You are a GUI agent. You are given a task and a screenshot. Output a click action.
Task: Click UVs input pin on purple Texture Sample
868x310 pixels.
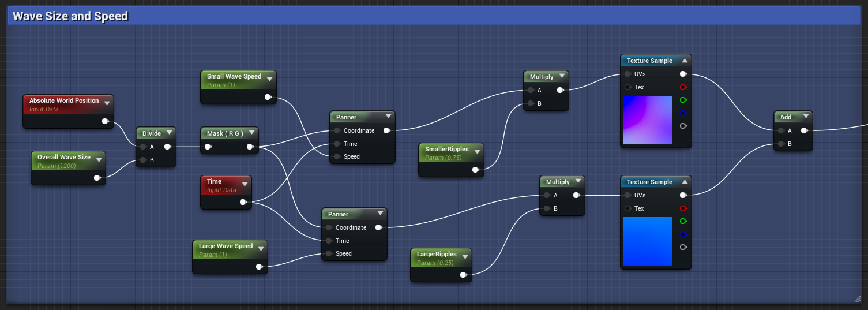click(x=627, y=74)
